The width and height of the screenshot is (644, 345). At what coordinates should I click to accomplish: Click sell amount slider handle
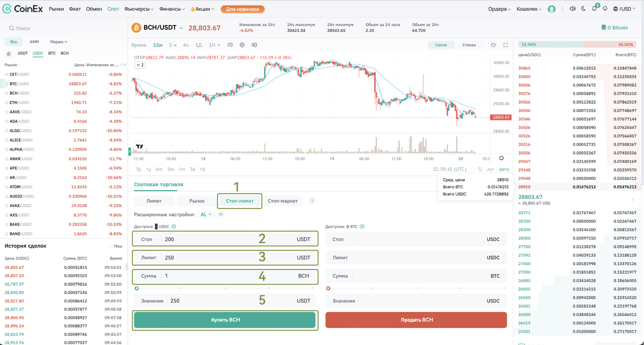pos(328,288)
